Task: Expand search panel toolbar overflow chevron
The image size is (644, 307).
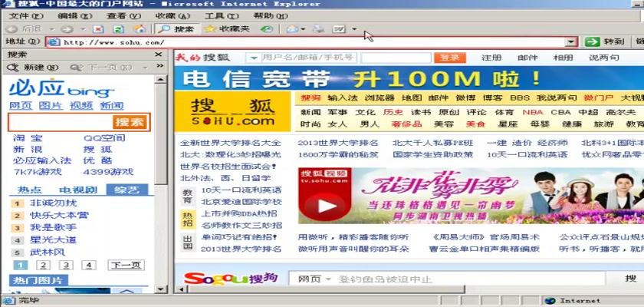Action: tap(159, 66)
